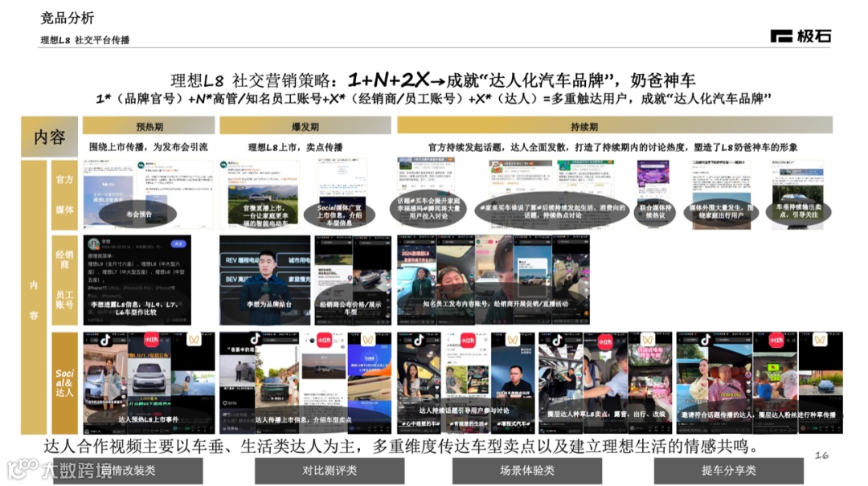
Task: Open the 知名员工发布内容账号 video collage
Action: pyautogui.click(x=493, y=280)
